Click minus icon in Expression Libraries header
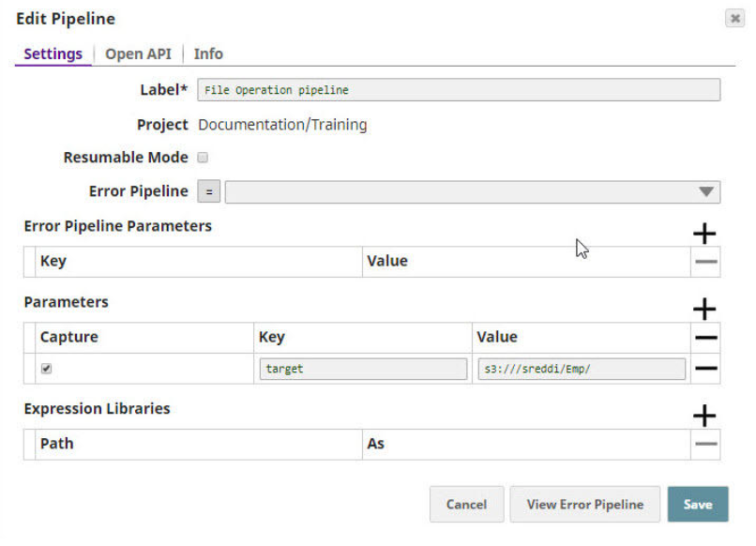 pos(705,444)
